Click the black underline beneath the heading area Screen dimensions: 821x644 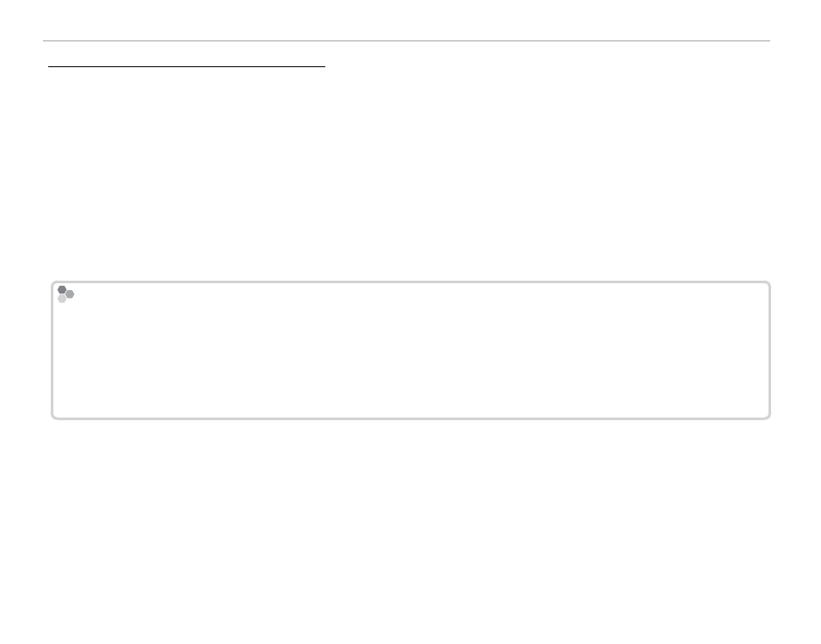[187, 66]
